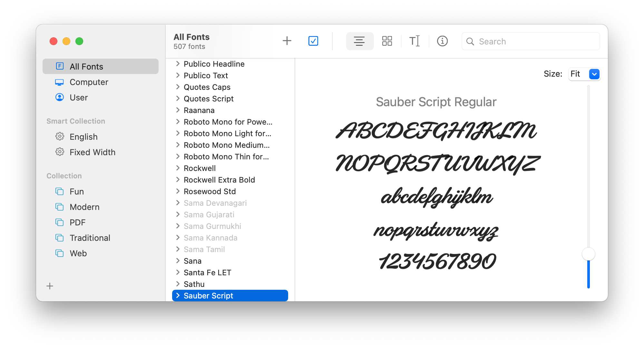Switch to Sample preview view icon

pos(359,41)
